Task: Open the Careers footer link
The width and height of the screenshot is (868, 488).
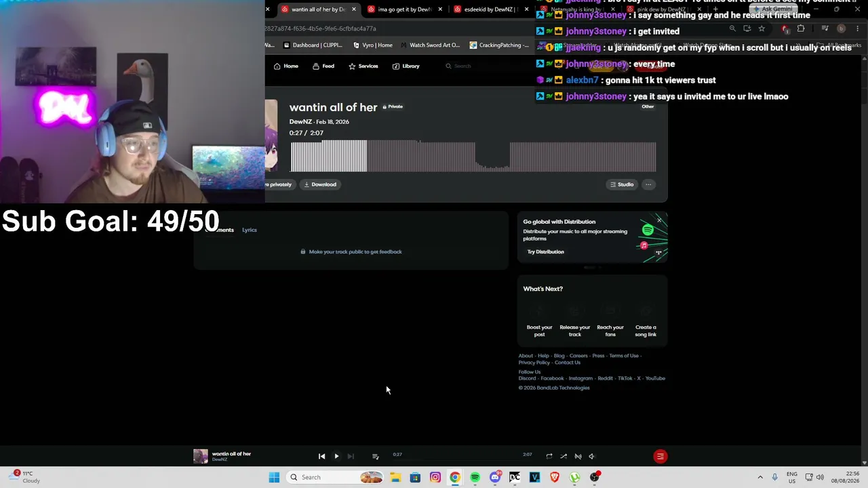Action: point(578,356)
